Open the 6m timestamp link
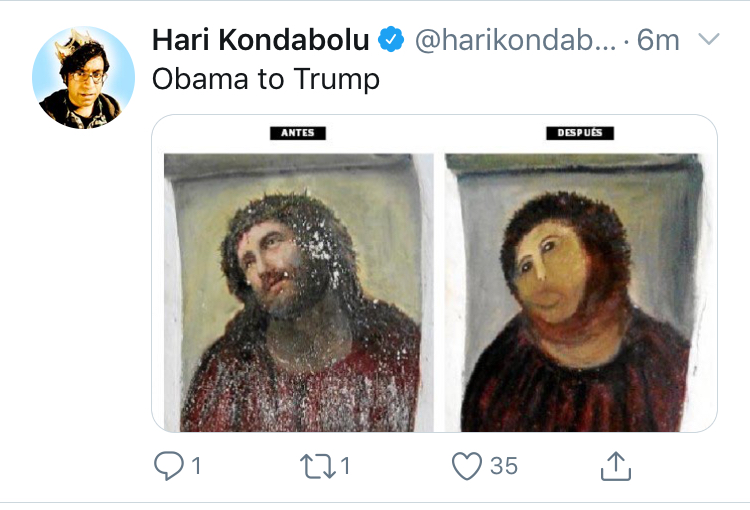Viewport: 750px width, 510px height. (658, 40)
